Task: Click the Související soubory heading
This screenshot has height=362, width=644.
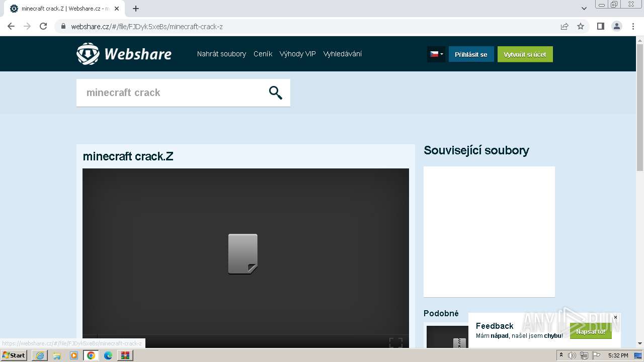Action: [476, 150]
